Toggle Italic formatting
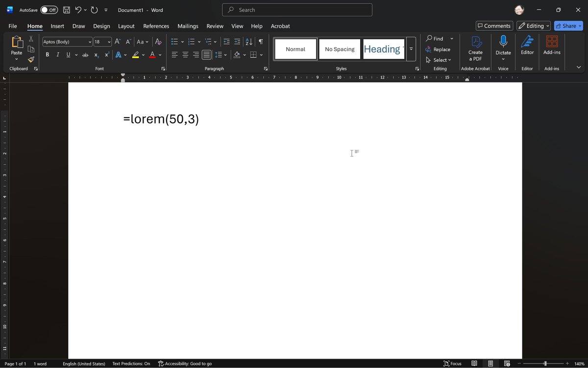 (x=58, y=54)
